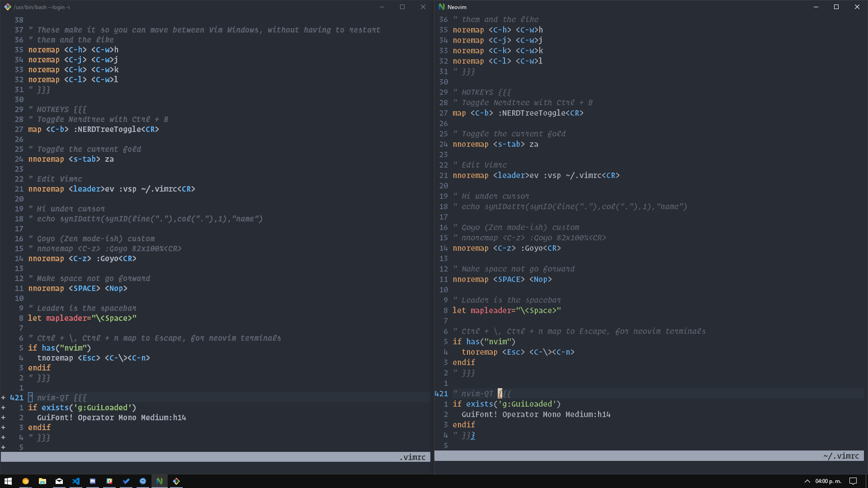868x488 pixels.
Task: Open Microsoft To Do taskbar icon
Action: click(126, 481)
